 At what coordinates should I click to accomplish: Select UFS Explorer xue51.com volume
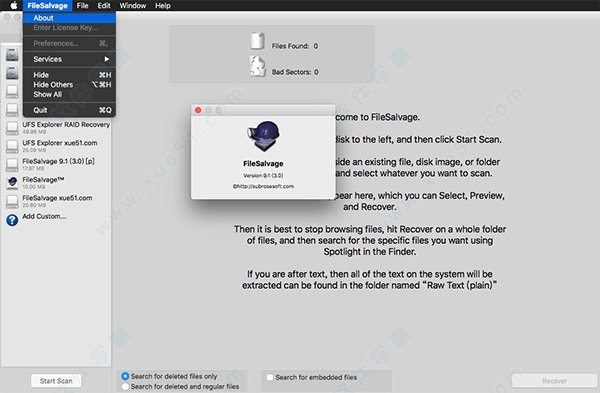pos(56,146)
